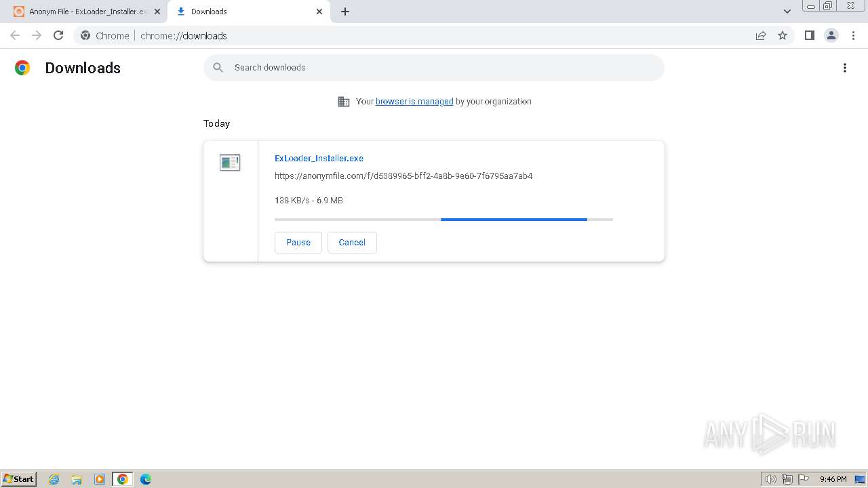Viewport: 868px width, 488px height.
Task: Open the profile avatar menu
Action: pyautogui.click(x=831, y=35)
